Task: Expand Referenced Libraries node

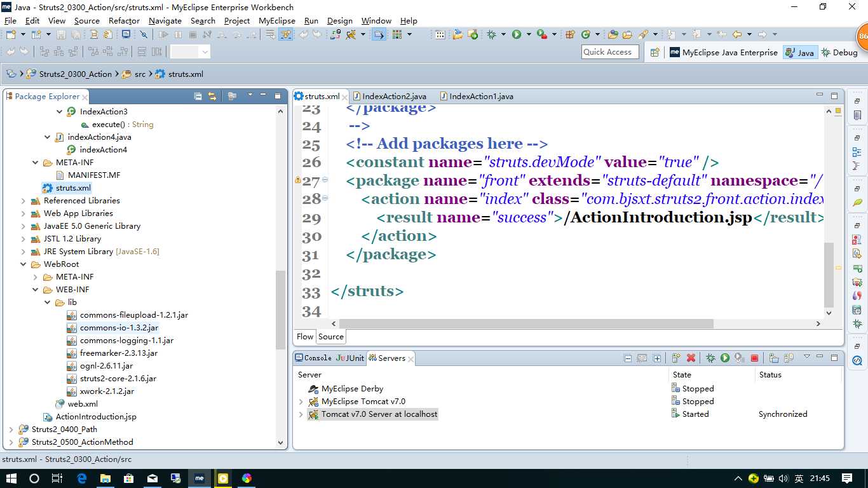Action: pos(24,201)
